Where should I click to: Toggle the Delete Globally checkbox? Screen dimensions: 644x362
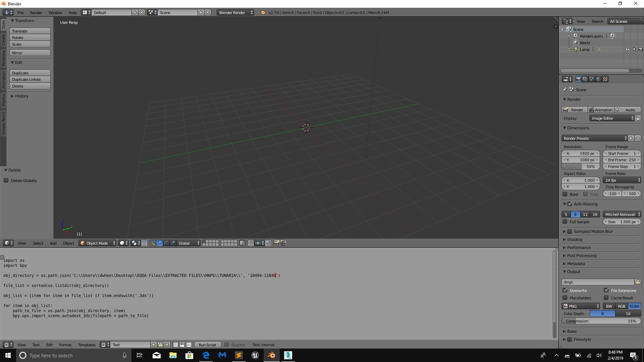click(6, 180)
